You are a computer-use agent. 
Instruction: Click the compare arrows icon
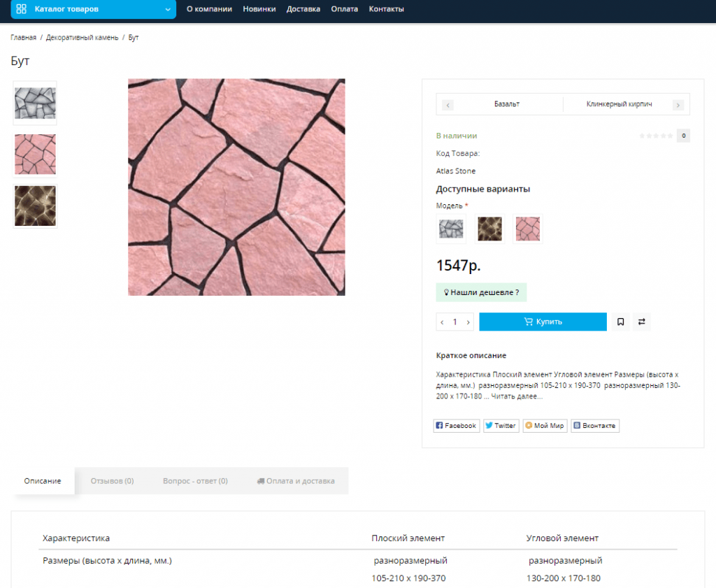pos(642,322)
